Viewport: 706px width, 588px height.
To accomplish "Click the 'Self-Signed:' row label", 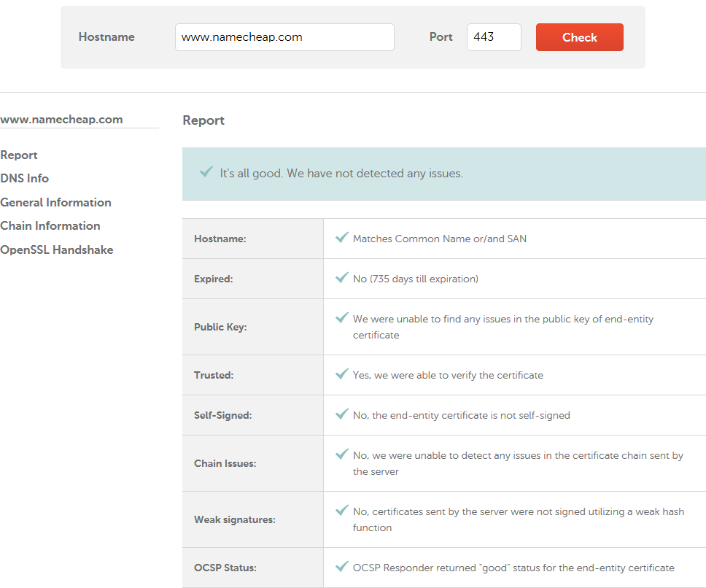I will click(223, 416).
